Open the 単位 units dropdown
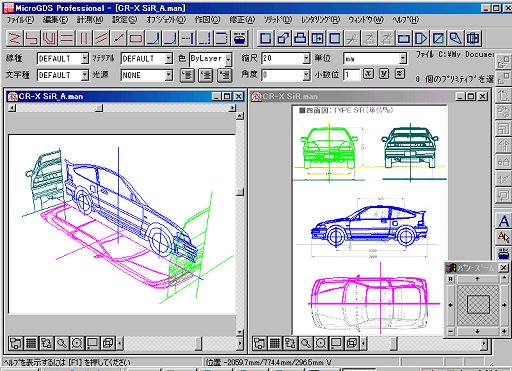Viewport: 512px width, 371px height. coord(403,59)
